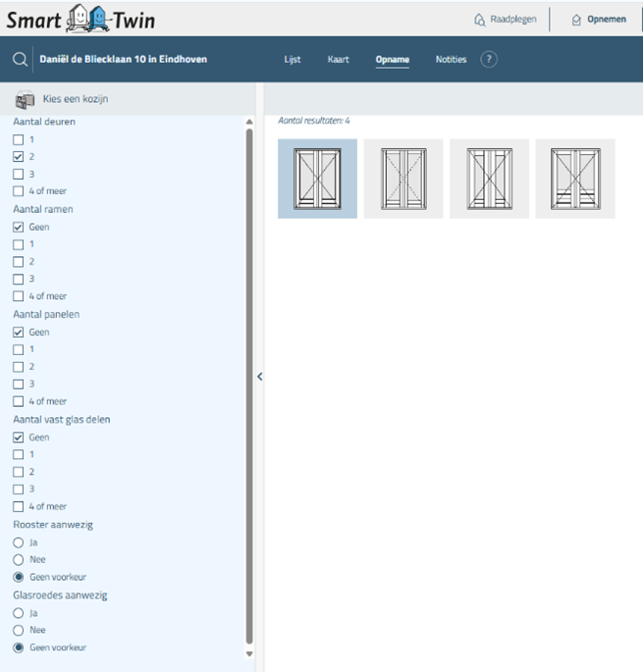Pick the third door frame thumbnail
The width and height of the screenshot is (643, 672).
coord(489,179)
